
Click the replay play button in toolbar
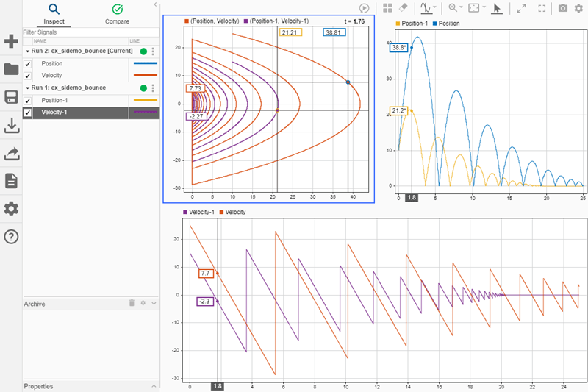coord(365,8)
